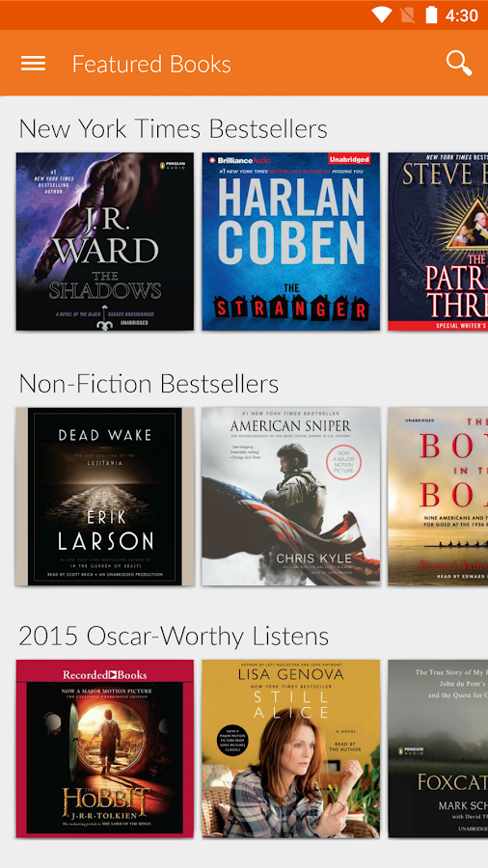
Task: Open The Hobbit Recorded Books cover
Action: pos(105,748)
